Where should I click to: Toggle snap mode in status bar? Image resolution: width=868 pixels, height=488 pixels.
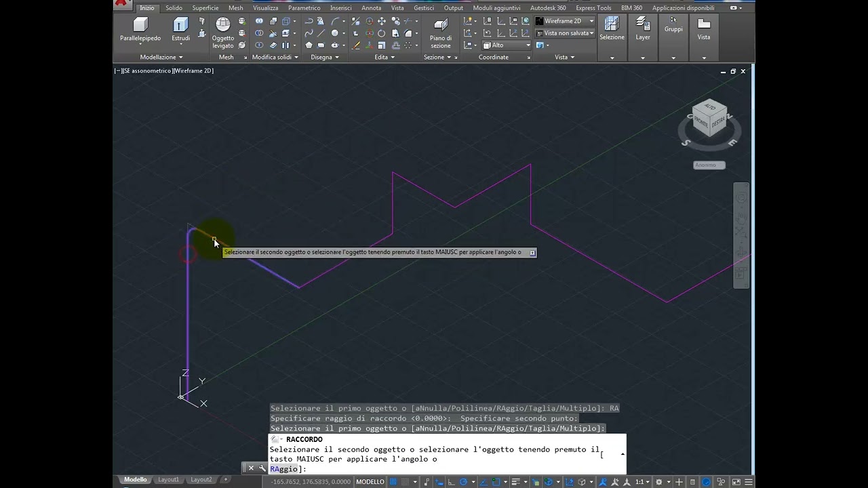(406, 482)
